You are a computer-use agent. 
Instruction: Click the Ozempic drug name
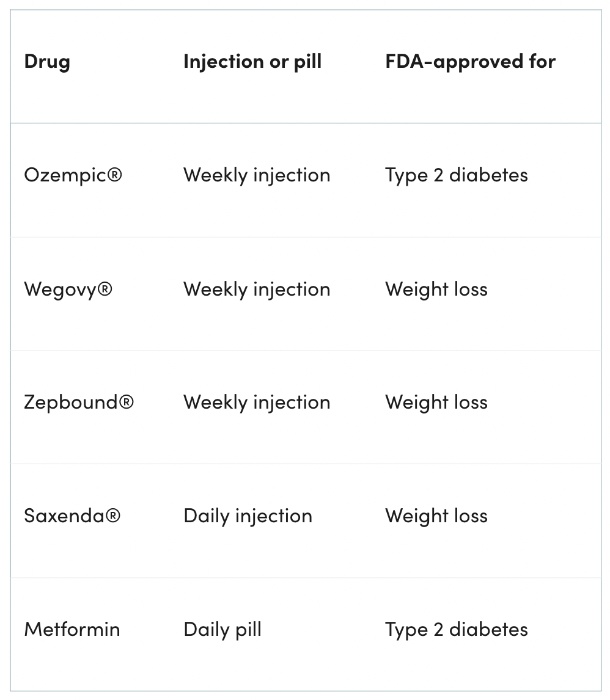point(66,175)
